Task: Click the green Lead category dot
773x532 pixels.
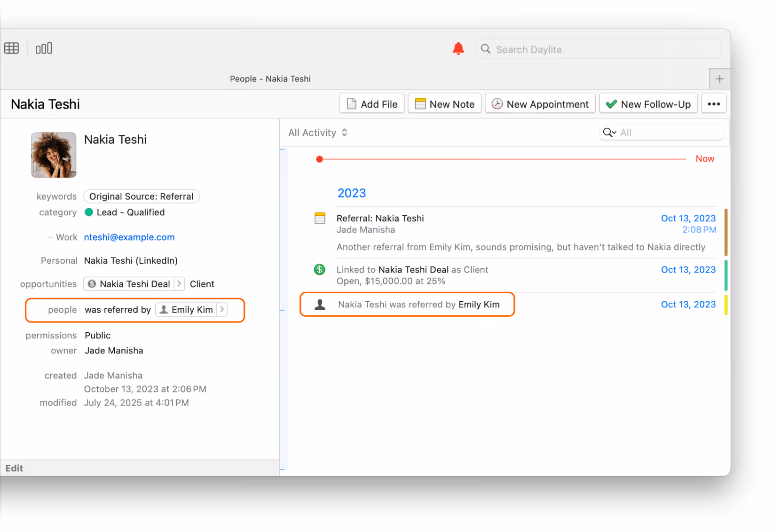Action: [89, 212]
